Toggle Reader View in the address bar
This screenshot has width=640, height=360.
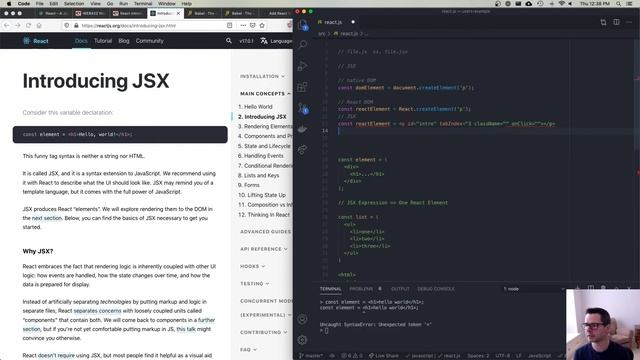229,25
